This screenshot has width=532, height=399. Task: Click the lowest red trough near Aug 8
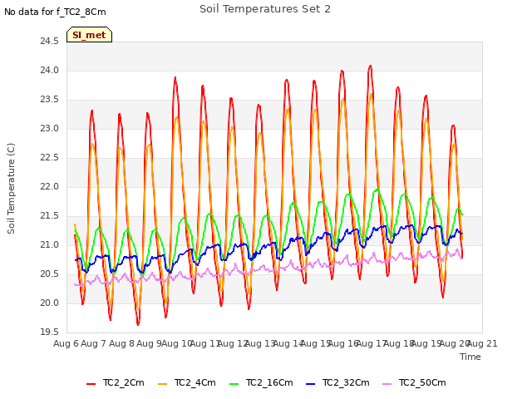pos(138,325)
